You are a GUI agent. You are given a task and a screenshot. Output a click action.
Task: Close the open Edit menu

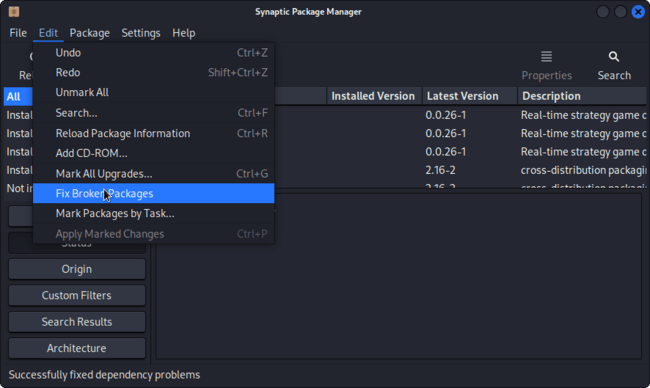48,33
